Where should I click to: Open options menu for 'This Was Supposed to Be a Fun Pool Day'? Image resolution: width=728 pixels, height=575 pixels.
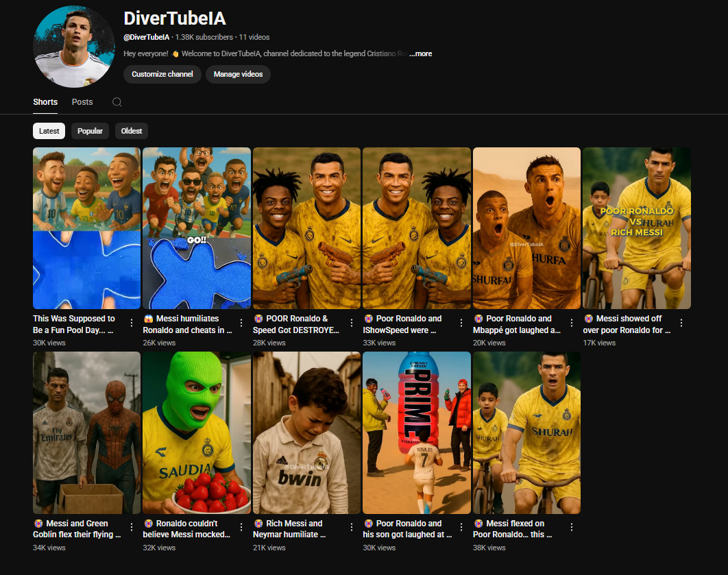[x=132, y=323]
